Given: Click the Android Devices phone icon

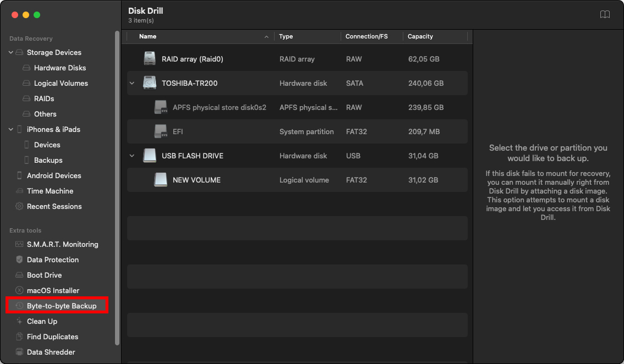Looking at the screenshot, I should [19, 175].
